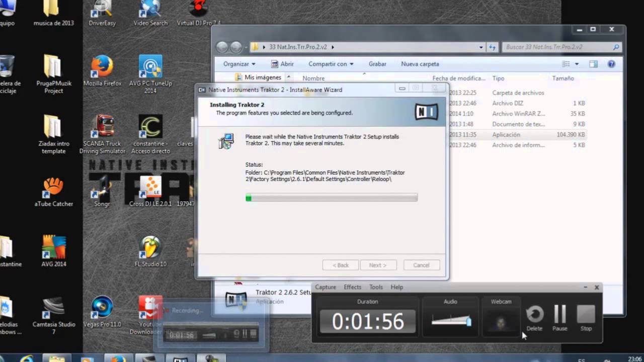This screenshot has width=644, height=362.
Task: Click the 0:01:56 Duration display
Action: pos(368,322)
